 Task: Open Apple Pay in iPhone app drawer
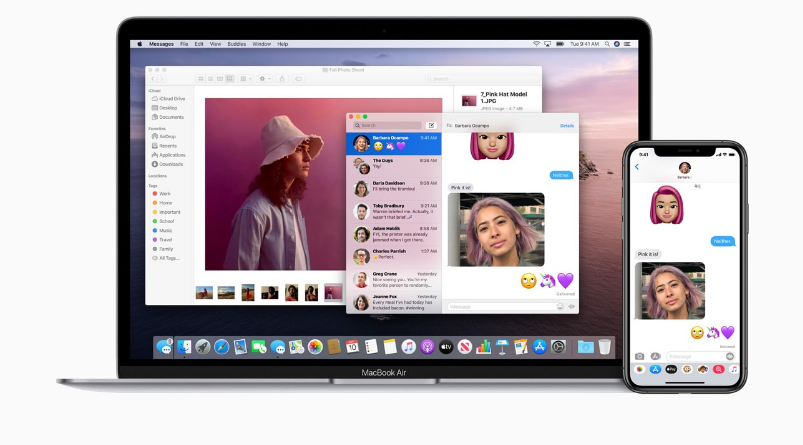pos(671,369)
